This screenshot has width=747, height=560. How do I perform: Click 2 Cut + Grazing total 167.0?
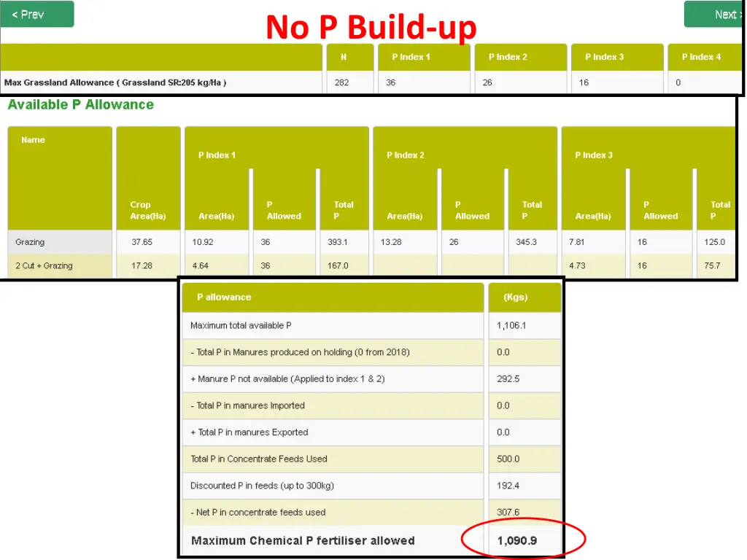(x=338, y=265)
